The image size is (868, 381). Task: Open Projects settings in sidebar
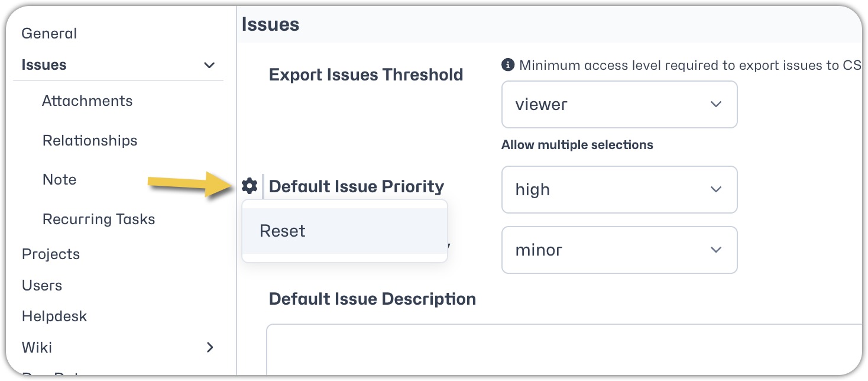coord(51,254)
